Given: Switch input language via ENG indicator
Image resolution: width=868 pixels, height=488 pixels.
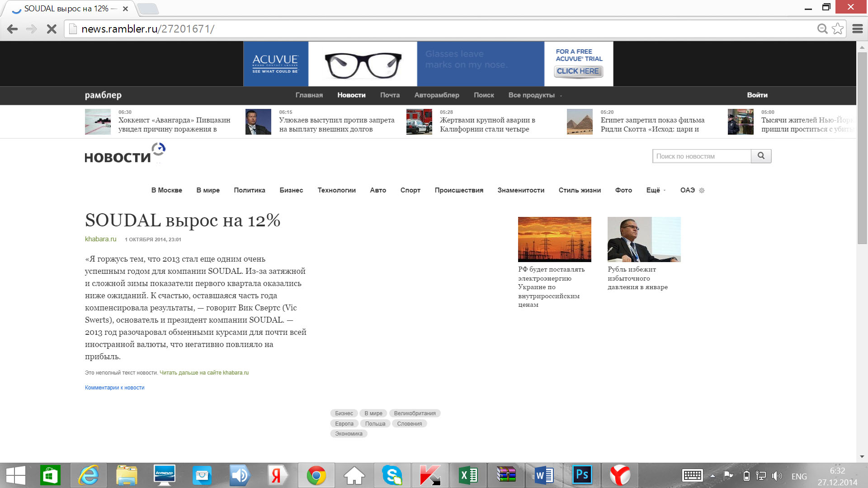Looking at the screenshot, I should click(799, 476).
